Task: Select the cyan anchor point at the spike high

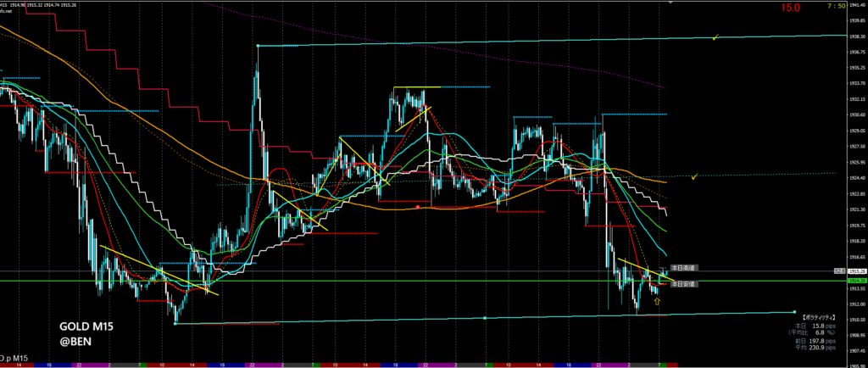Action: [258, 46]
